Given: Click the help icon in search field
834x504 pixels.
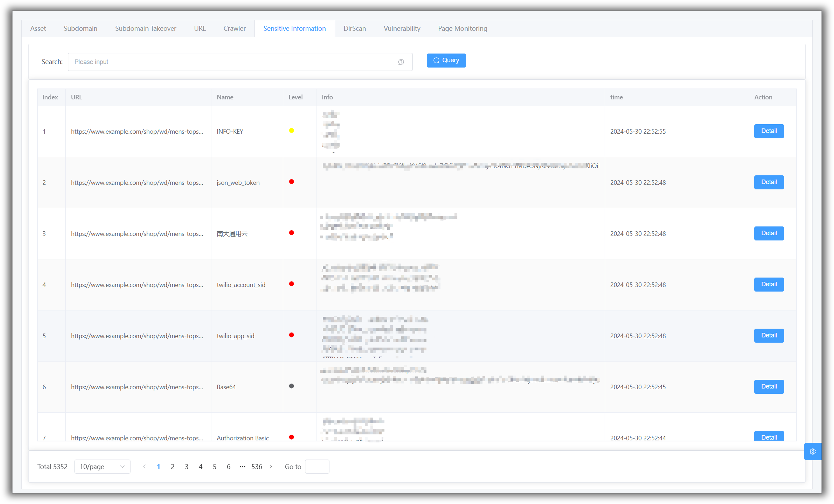Looking at the screenshot, I should tap(401, 62).
